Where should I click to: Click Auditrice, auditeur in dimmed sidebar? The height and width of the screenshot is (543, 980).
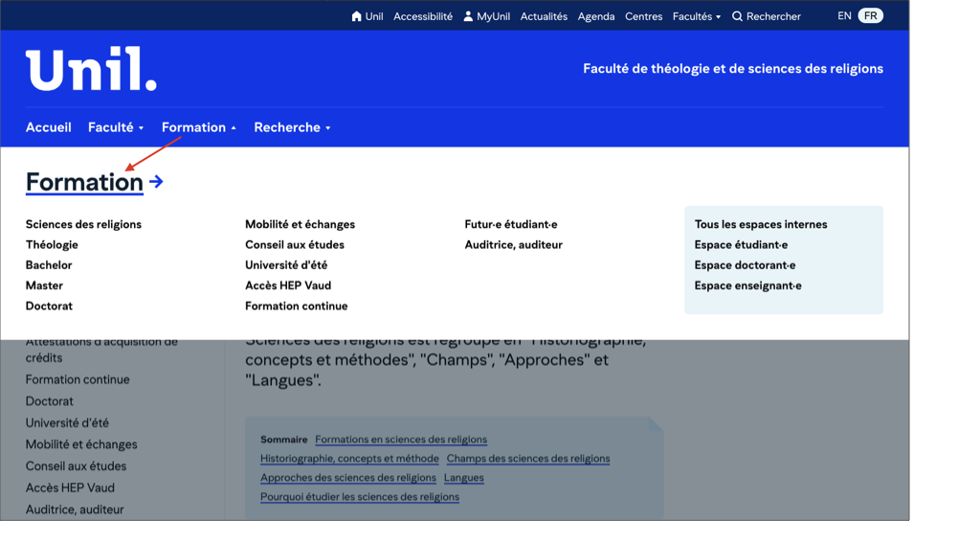[x=75, y=509]
